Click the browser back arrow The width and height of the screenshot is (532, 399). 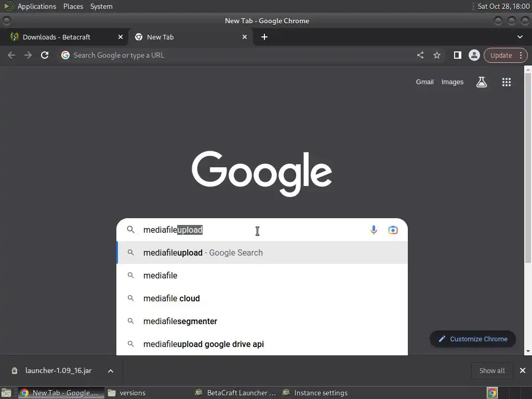tap(11, 55)
